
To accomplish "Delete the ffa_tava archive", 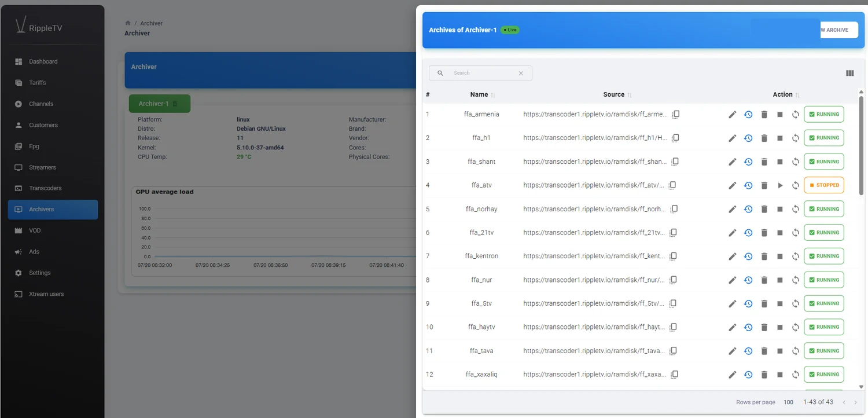I will 764,351.
